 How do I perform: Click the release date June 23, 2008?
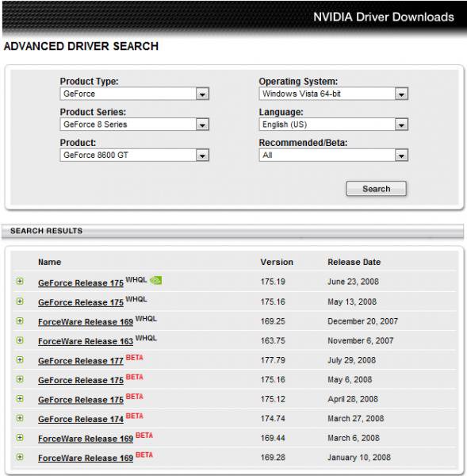(x=353, y=282)
